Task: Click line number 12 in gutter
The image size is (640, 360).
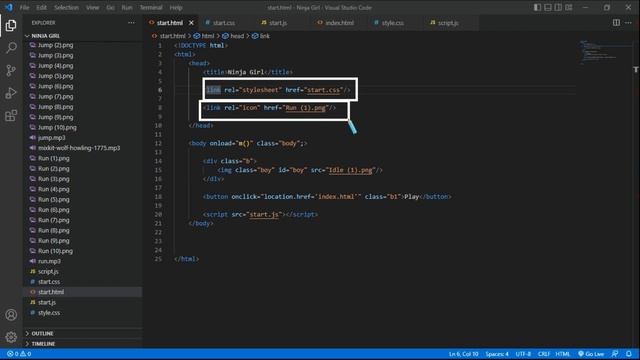Action: coord(158,143)
